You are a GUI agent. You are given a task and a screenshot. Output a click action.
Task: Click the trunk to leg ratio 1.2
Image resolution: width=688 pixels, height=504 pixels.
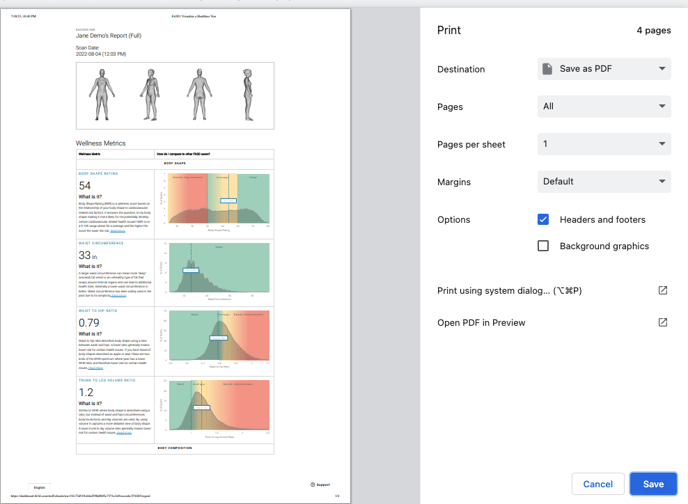[86, 392]
